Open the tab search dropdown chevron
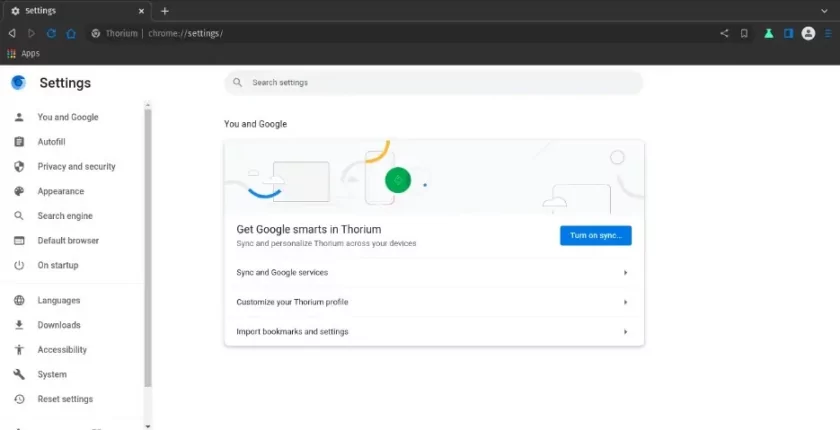 [x=824, y=11]
